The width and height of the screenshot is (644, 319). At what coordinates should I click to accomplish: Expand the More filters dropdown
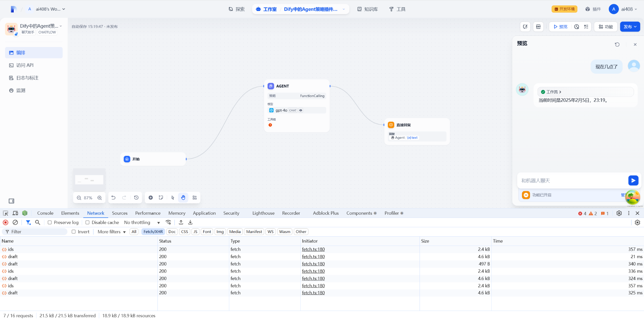111,232
